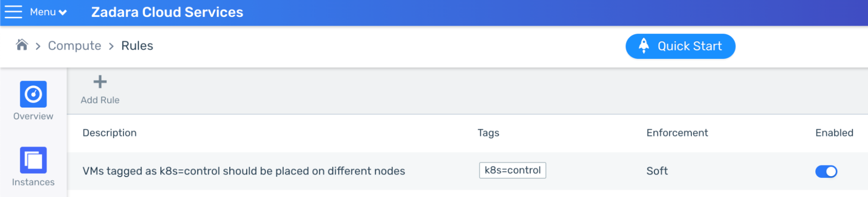Sort by the Description column header

click(x=109, y=133)
